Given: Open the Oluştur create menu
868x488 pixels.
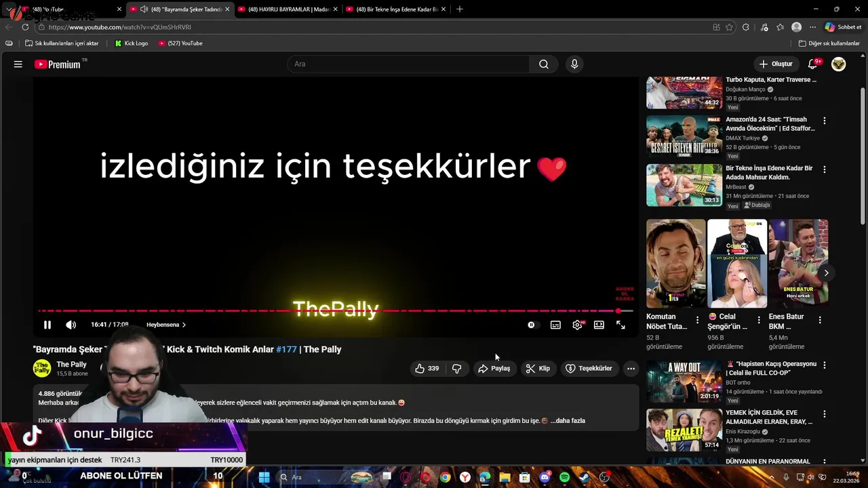Looking at the screenshot, I should pyautogui.click(x=776, y=64).
